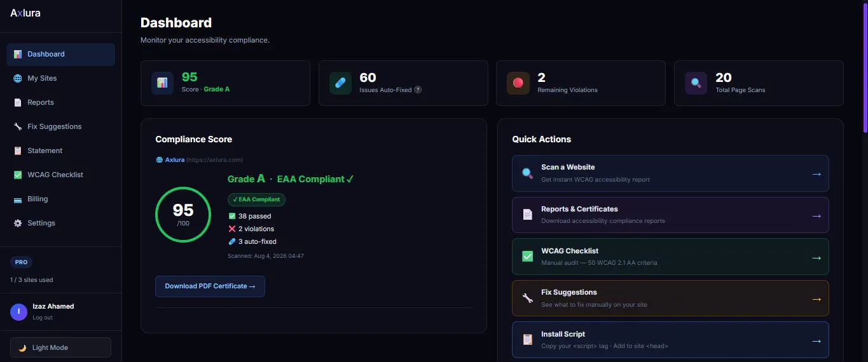Click the green check icon in WCAG Checklist action

(x=527, y=257)
